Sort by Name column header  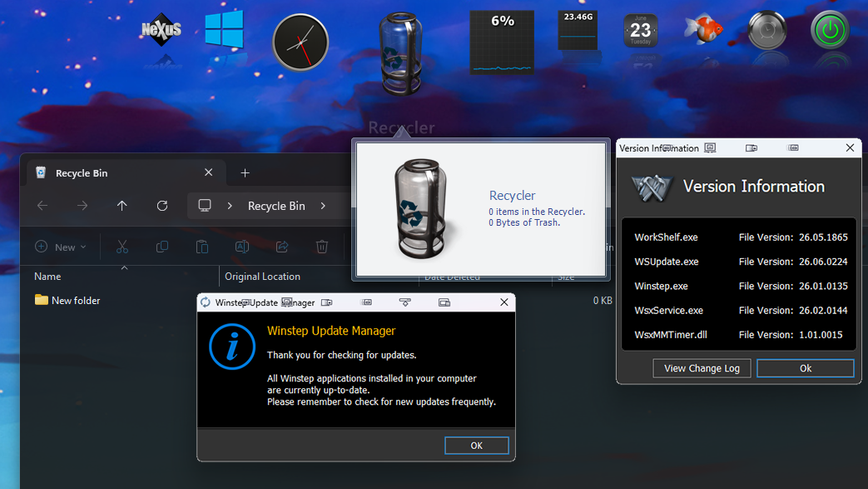coord(47,276)
